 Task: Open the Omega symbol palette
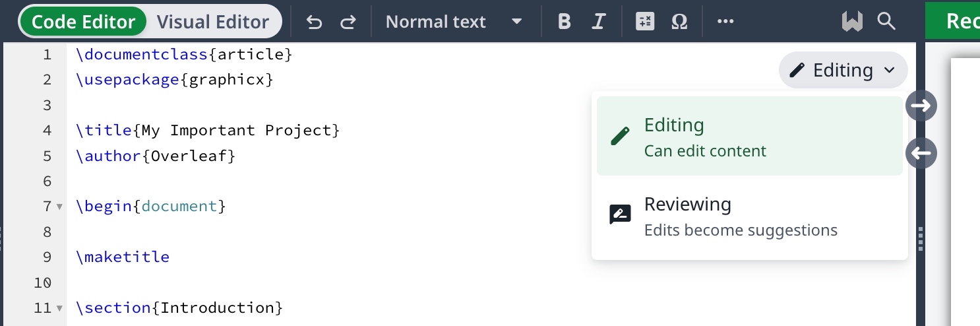[x=679, y=22]
